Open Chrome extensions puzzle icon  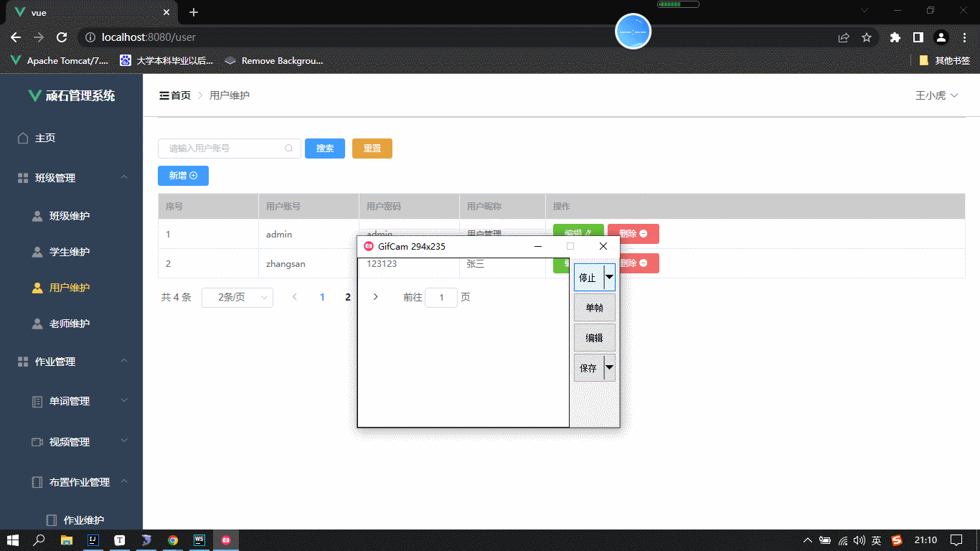(x=895, y=37)
